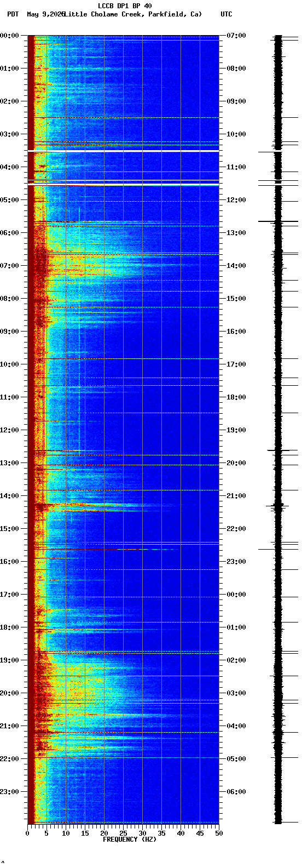The width and height of the screenshot is (302, 868).
Task: Click the '14:00' UTC time label
Action: pos(236,266)
